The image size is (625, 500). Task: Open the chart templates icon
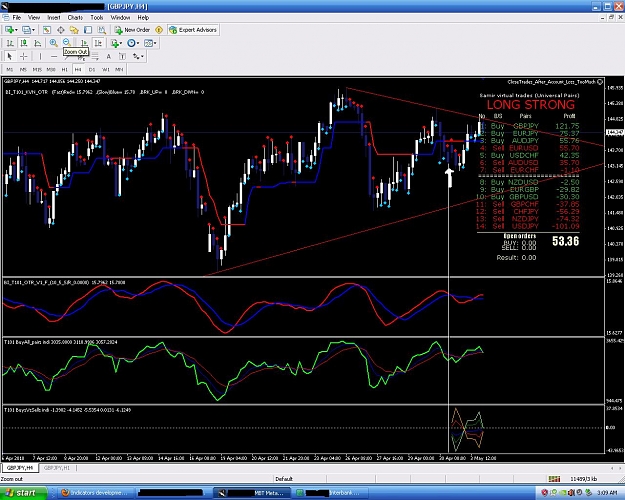[148, 43]
